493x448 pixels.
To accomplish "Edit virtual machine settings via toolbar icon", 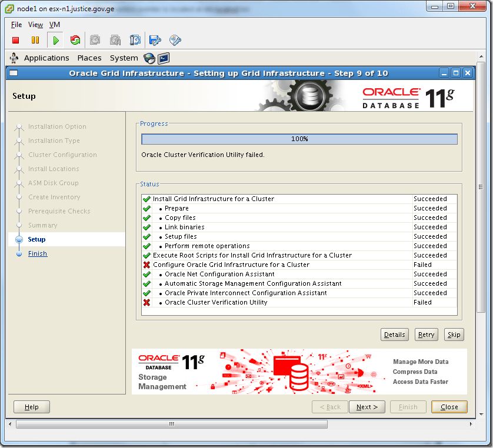I will pos(155,39).
